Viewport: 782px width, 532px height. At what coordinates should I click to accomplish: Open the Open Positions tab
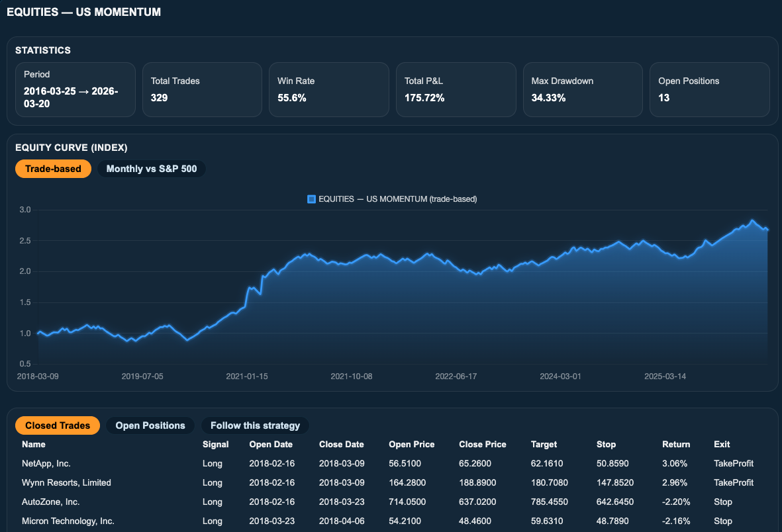(x=150, y=425)
